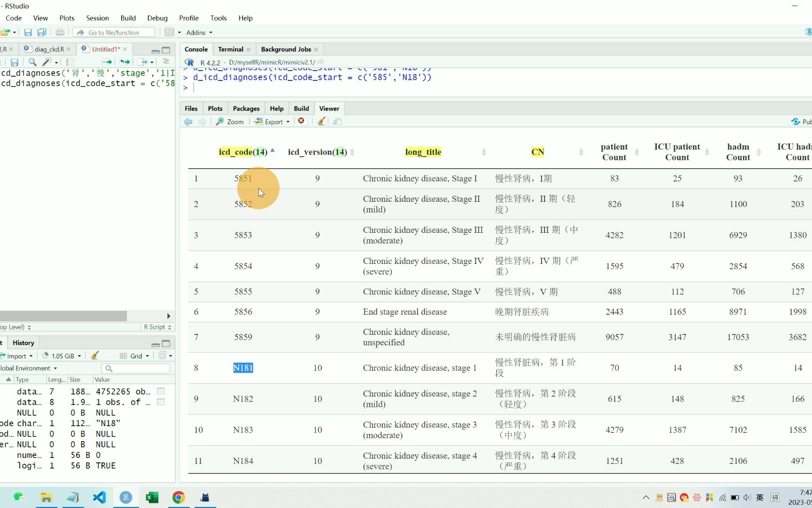Open the Session menu
Viewport: 812px width, 508px height.
click(97, 18)
